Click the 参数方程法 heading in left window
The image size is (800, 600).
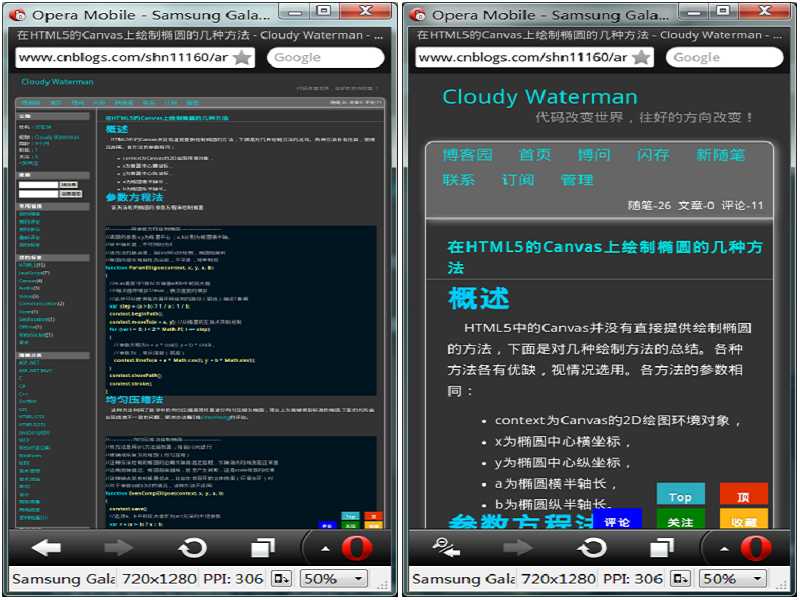[135, 197]
